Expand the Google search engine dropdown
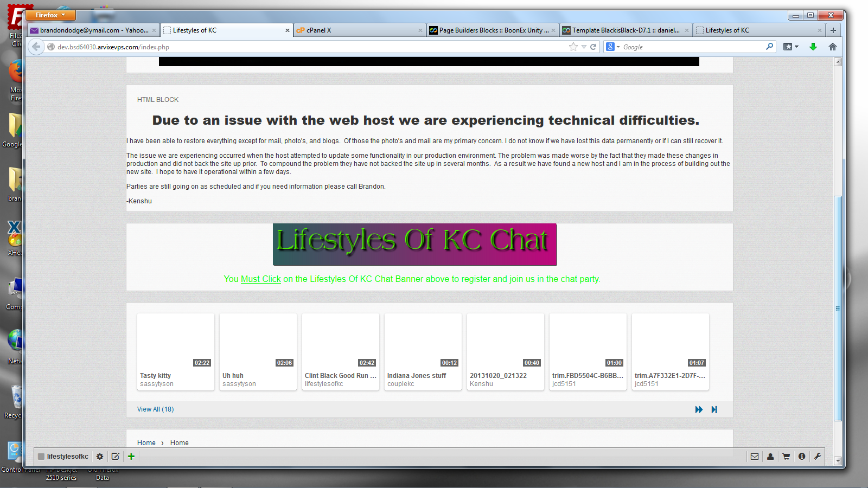The width and height of the screenshot is (868, 488). point(612,47)
